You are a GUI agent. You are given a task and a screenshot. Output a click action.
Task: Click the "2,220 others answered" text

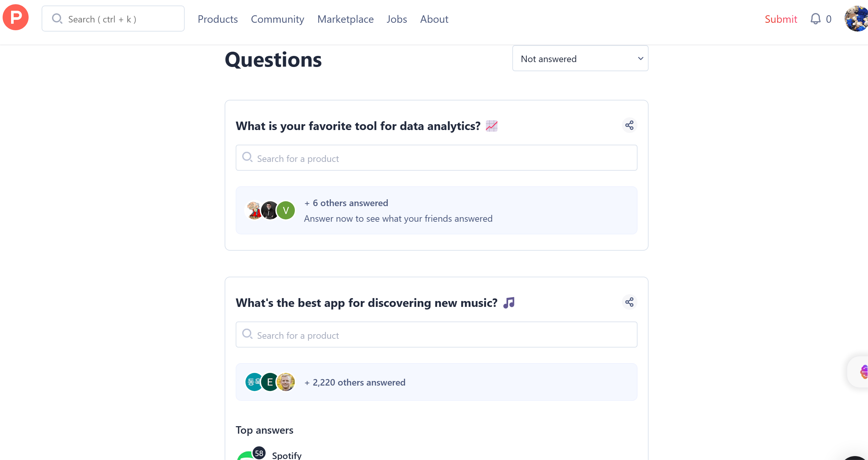(359, 383)
